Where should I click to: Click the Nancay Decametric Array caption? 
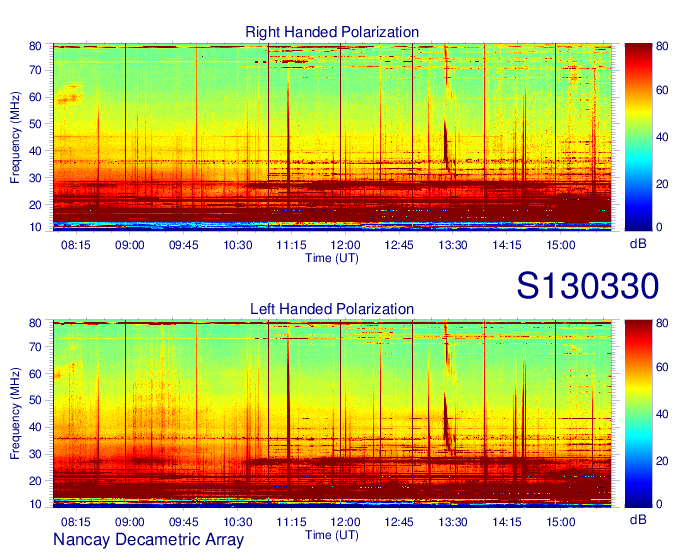pos(148,540)
